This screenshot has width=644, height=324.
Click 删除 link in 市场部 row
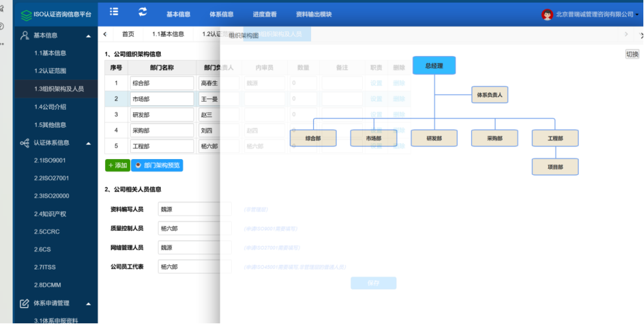pos(399,98)
